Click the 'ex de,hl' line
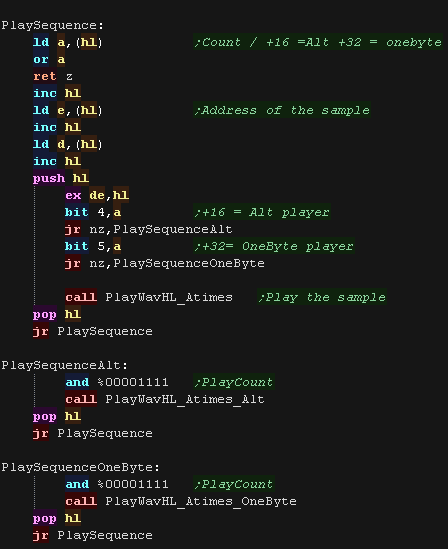Image resolution: width=448 pixels, height=549 pixels. [97, 195]
